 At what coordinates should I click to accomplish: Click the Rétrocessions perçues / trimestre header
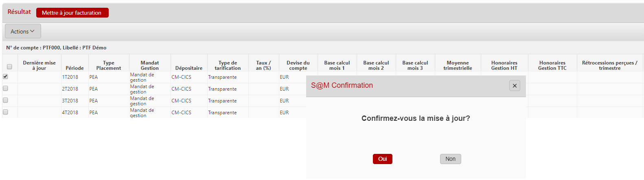tap(609, 65)
